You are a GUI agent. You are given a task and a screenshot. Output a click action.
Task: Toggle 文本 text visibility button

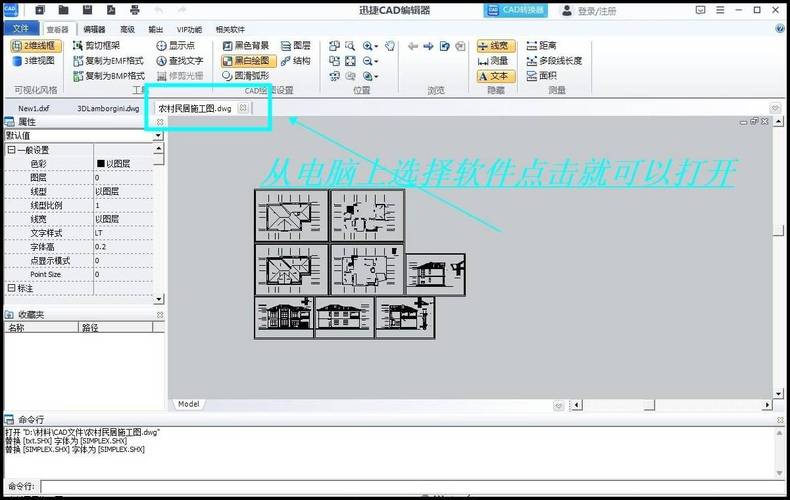point(493,76)
